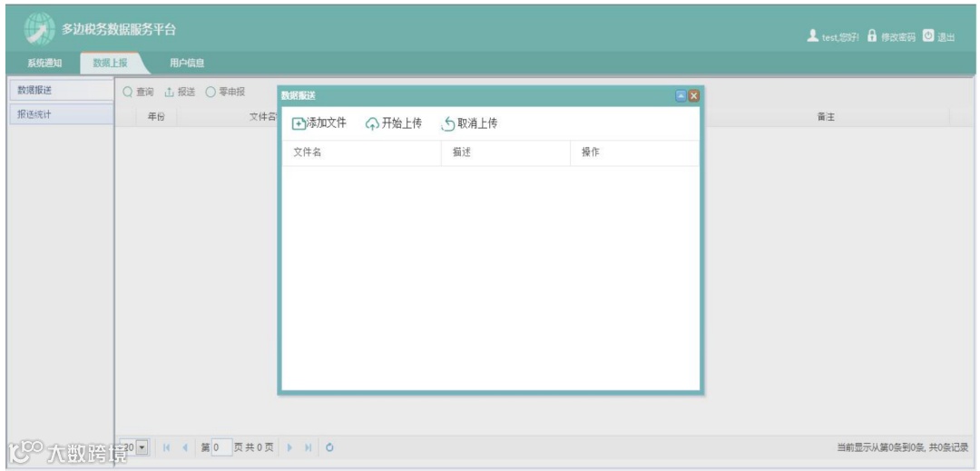Click 开始上传 cloud upload button
The image size is (980, 471).
394,123
